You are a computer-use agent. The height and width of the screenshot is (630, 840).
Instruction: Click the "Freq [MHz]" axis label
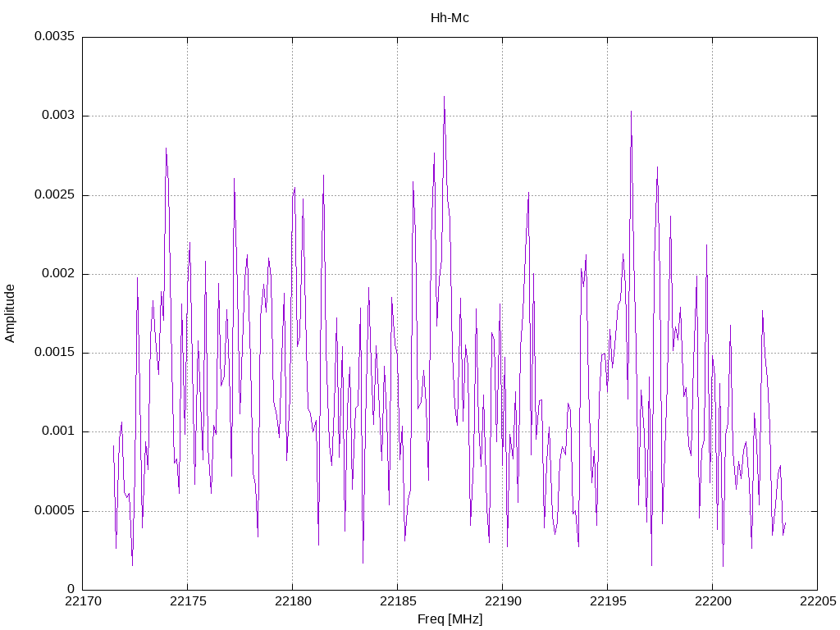[450, 619]
